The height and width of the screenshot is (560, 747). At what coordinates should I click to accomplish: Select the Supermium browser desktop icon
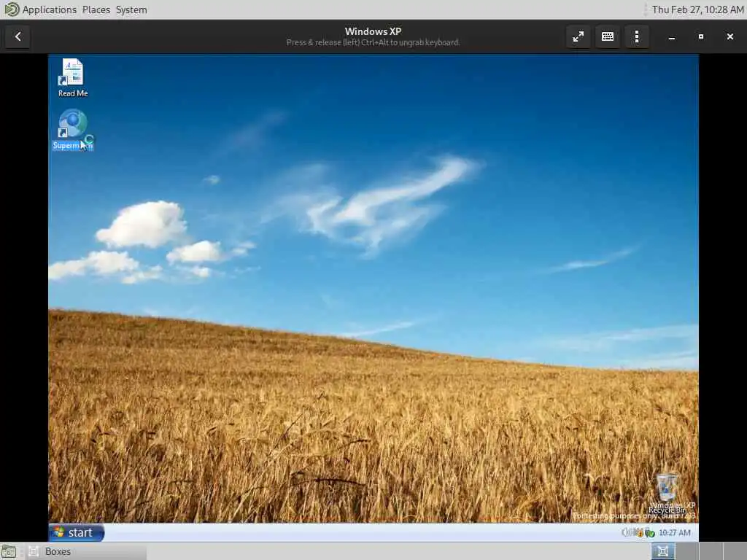72,130
